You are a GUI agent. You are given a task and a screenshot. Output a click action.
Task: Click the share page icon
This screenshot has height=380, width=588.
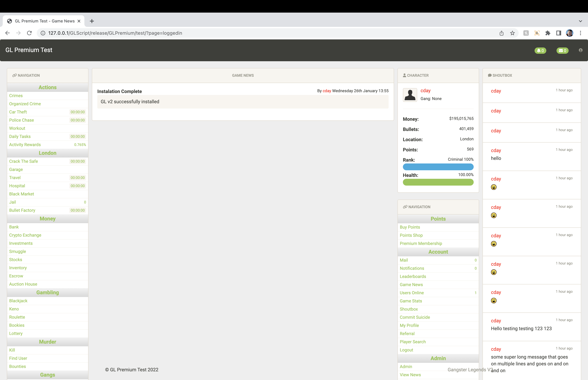tap(501, 33)
